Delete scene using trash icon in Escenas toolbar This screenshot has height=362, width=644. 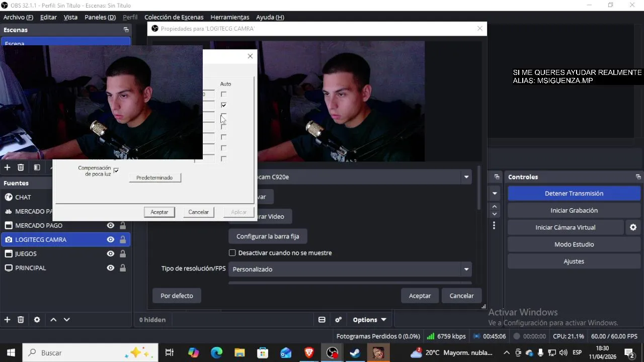coord(21,167)
